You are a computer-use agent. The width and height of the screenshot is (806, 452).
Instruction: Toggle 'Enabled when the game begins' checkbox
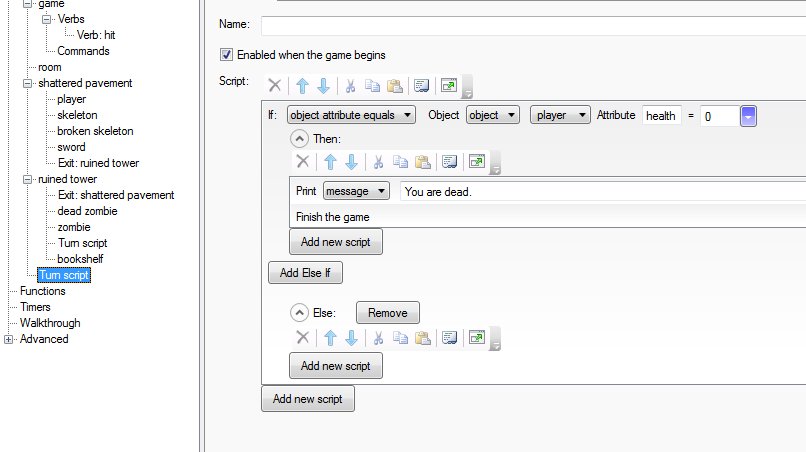[227, 55]
